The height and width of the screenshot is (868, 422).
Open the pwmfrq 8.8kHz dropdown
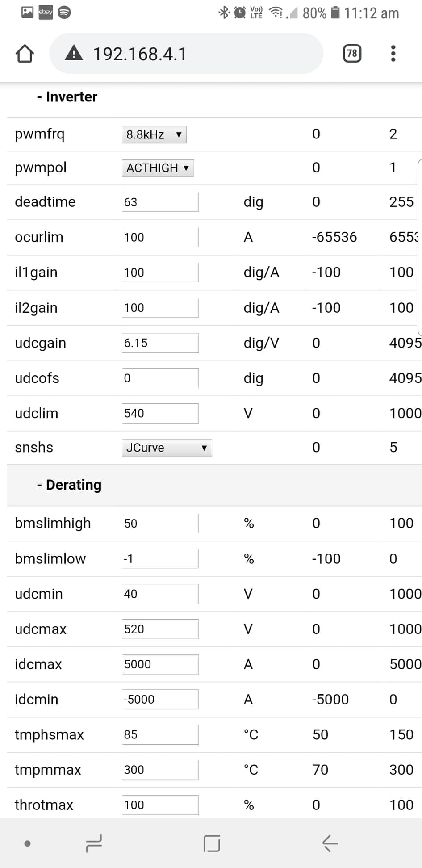click(x=154, y=134)
